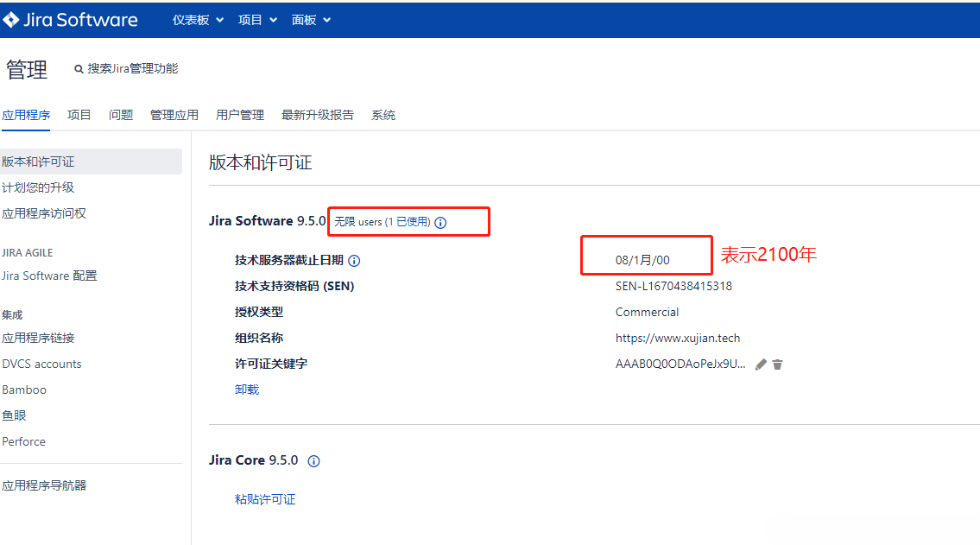Open Bamboo integration link

pyautogui.click(x=24, y=390)
